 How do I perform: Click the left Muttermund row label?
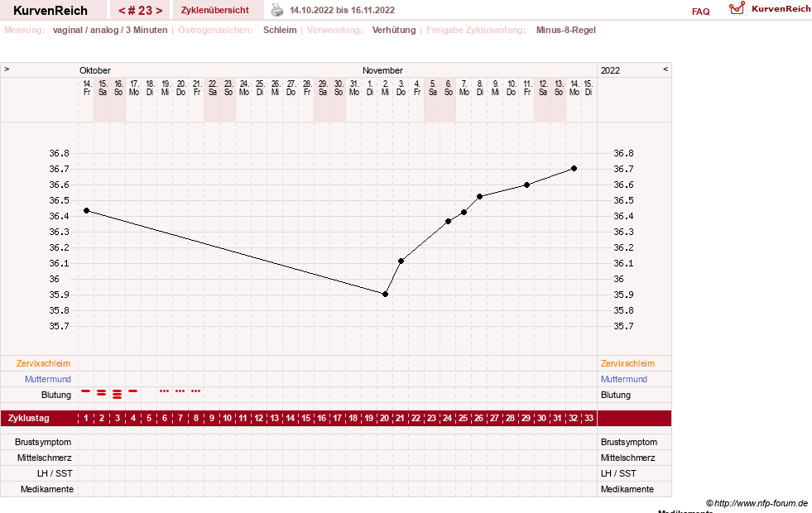(x=48, y=379)
